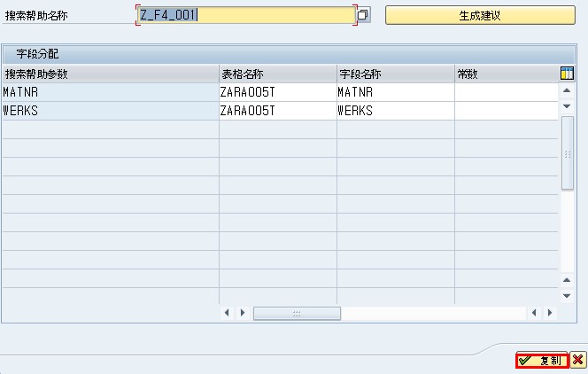Viewport: 588px width, 374px height.
Task: Click the WERKS field name cell
Action: pos(396,111)
